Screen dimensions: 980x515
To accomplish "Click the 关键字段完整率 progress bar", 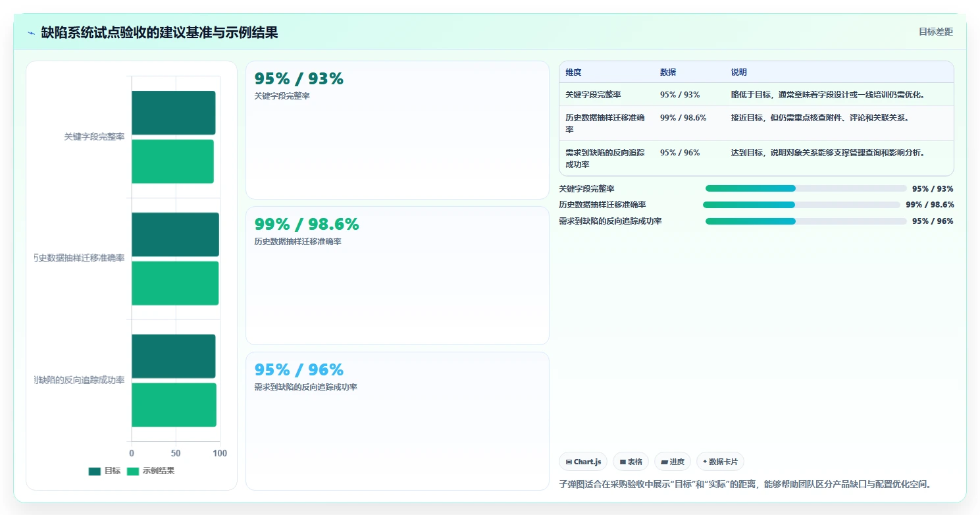I will pos(806,188).
